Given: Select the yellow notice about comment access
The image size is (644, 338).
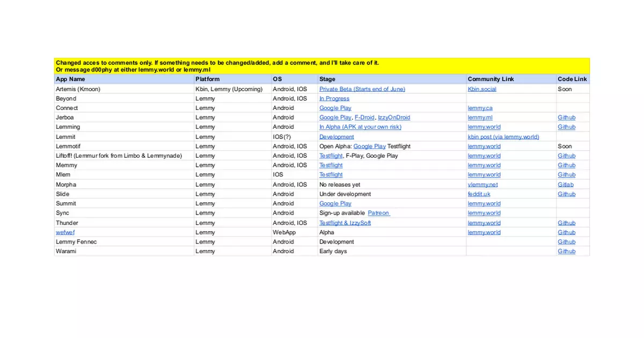Looking at the screenshot, I should point(322,66).
